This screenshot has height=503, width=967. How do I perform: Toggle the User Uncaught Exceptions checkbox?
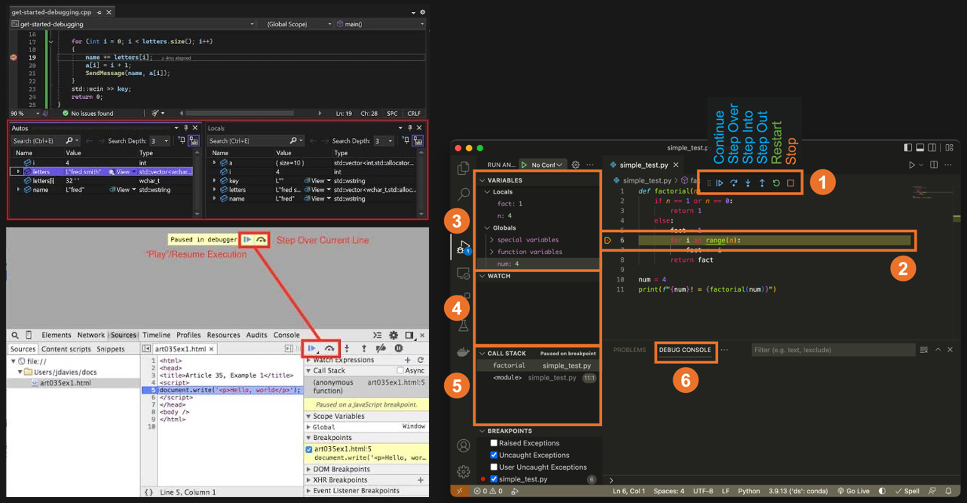pyautogui.click(x=493, y=467)
